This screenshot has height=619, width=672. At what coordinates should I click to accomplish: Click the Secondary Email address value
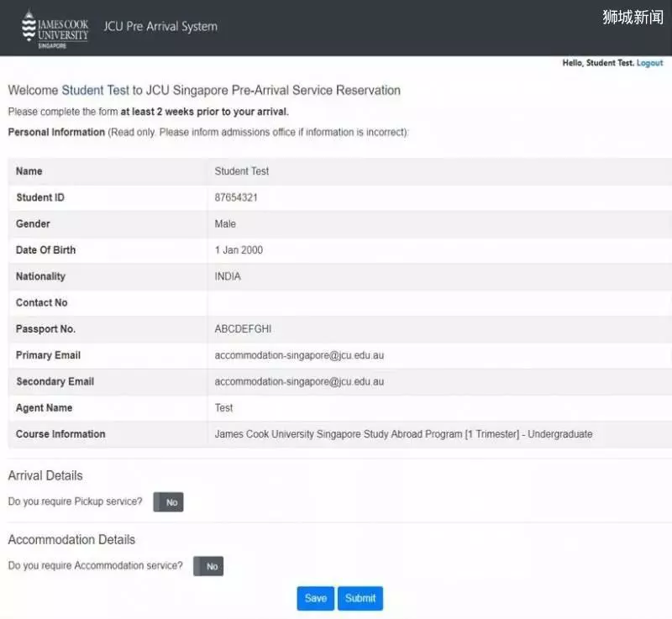[299, 381]
